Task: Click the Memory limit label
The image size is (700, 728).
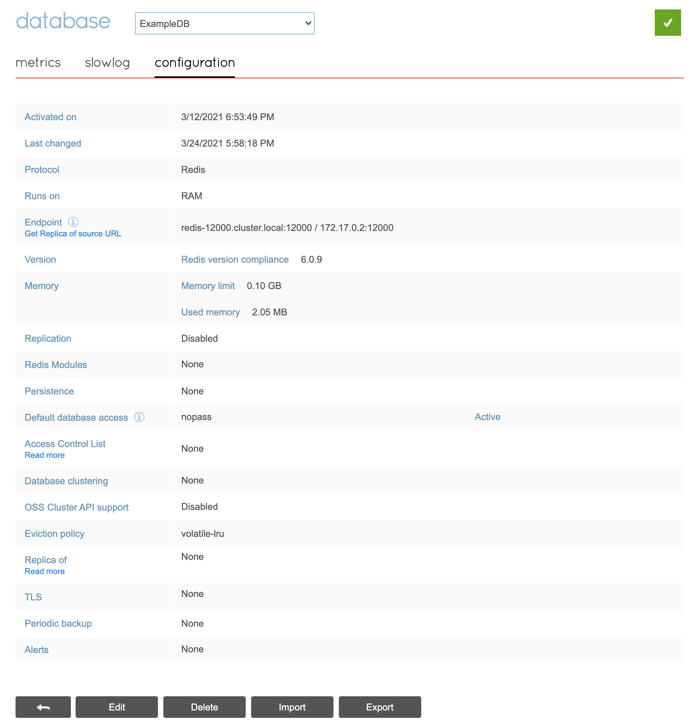Action: point(208,286)
